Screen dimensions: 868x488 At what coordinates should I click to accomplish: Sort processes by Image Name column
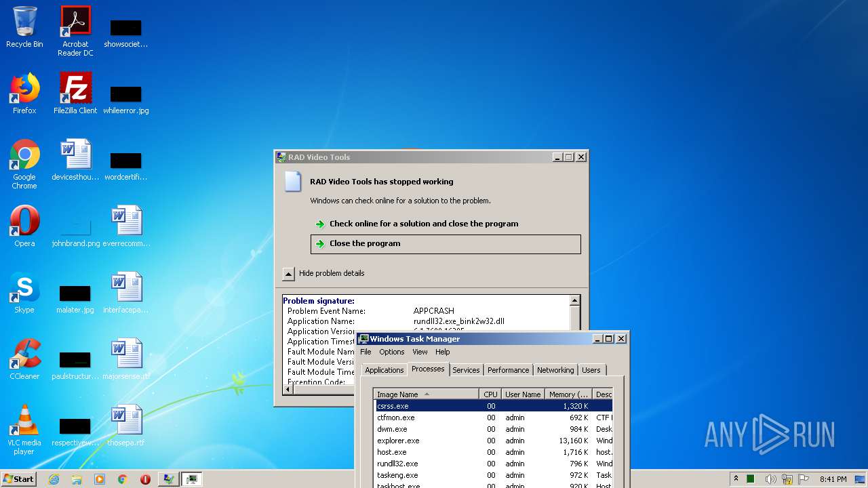427,394
